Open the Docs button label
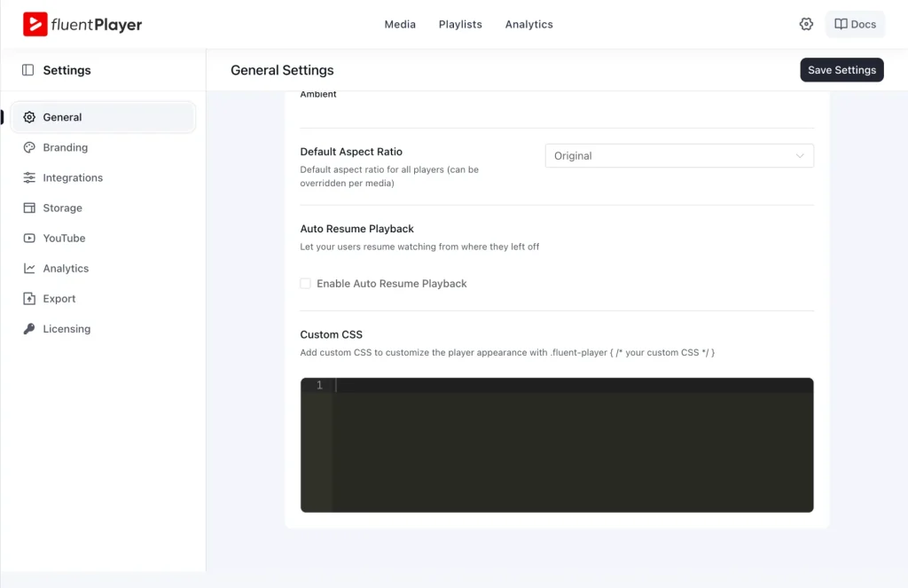Screen dimensions: 908x588 pyautogui.click(x=863, y=24)
